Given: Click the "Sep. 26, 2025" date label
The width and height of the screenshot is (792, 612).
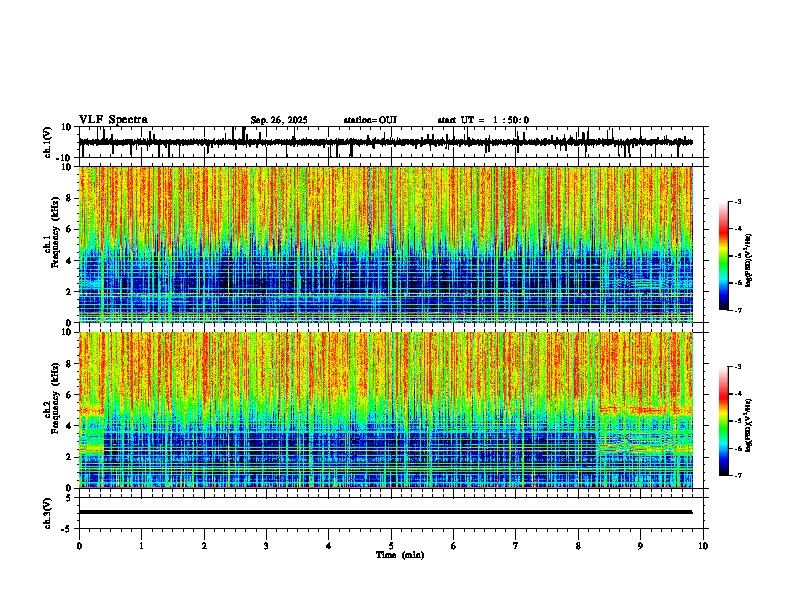Looking at the screenshot, I should pos(279,120).
